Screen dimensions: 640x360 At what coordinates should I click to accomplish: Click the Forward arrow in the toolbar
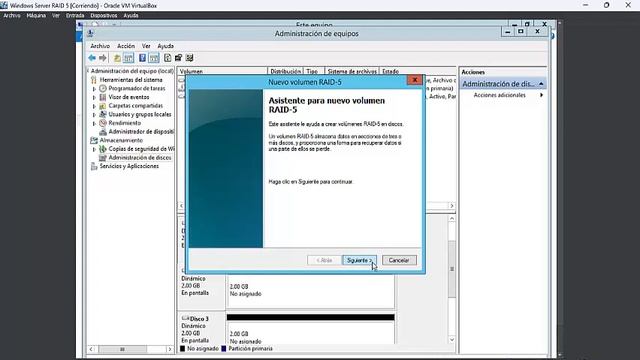tap(103, 58)
